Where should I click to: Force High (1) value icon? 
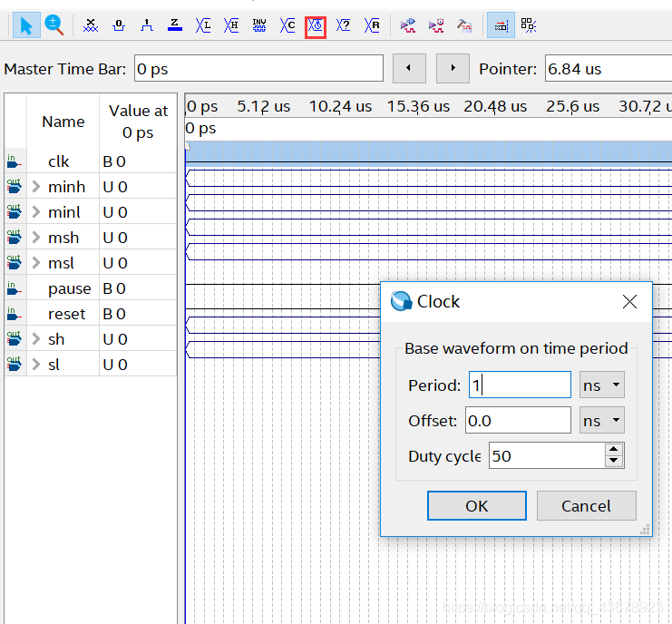147,25
